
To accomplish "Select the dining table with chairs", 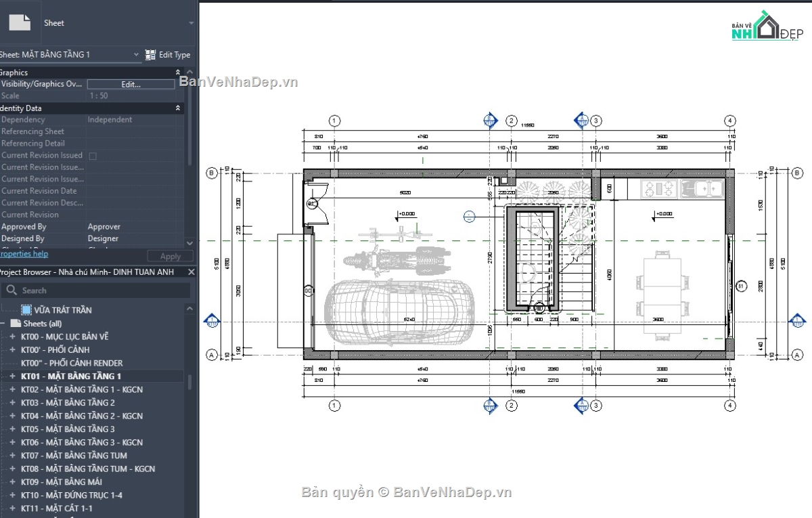I will pyautogui.click(x=662, y=294).
